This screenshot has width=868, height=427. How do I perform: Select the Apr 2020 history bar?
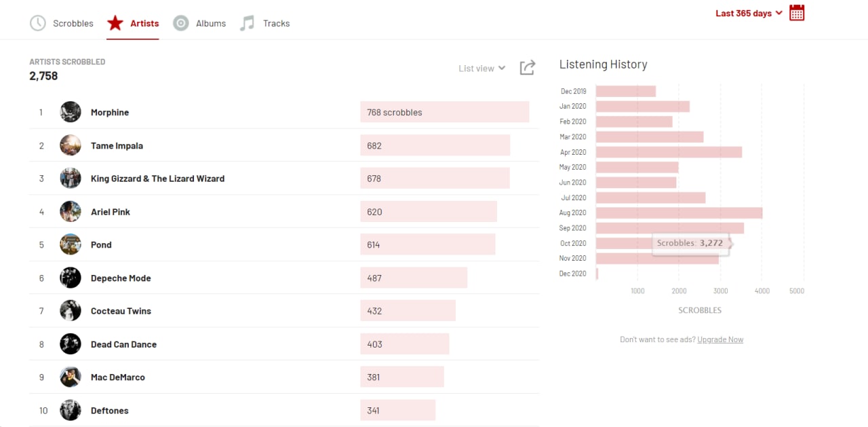click(669, 152)
